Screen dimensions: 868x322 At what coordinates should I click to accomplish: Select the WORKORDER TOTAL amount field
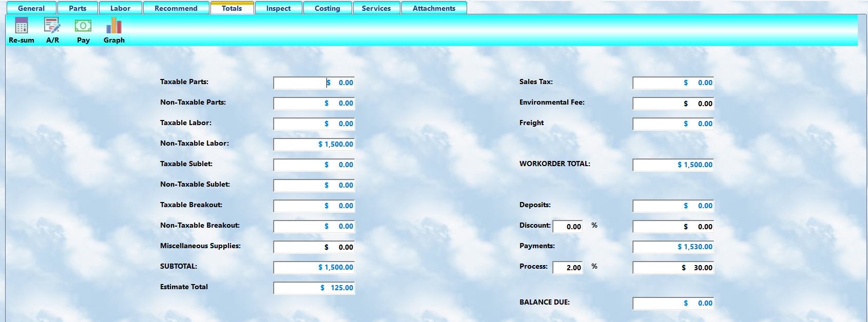673,165
